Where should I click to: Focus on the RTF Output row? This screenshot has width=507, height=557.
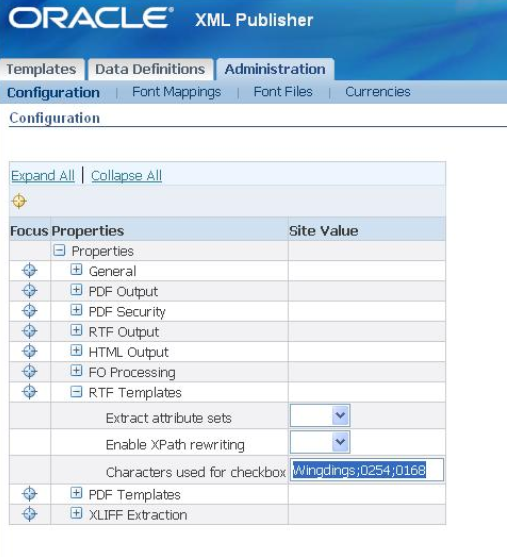tap(29, 331)
